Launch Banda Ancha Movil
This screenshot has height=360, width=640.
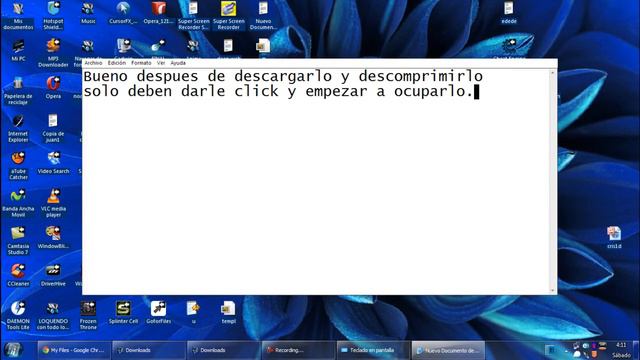18,203
